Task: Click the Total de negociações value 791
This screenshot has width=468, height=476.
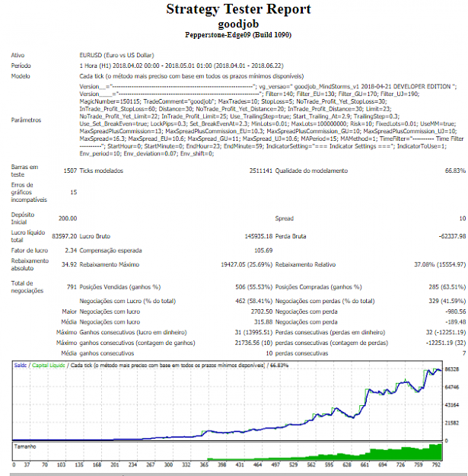Action: [x=72, y=287]
